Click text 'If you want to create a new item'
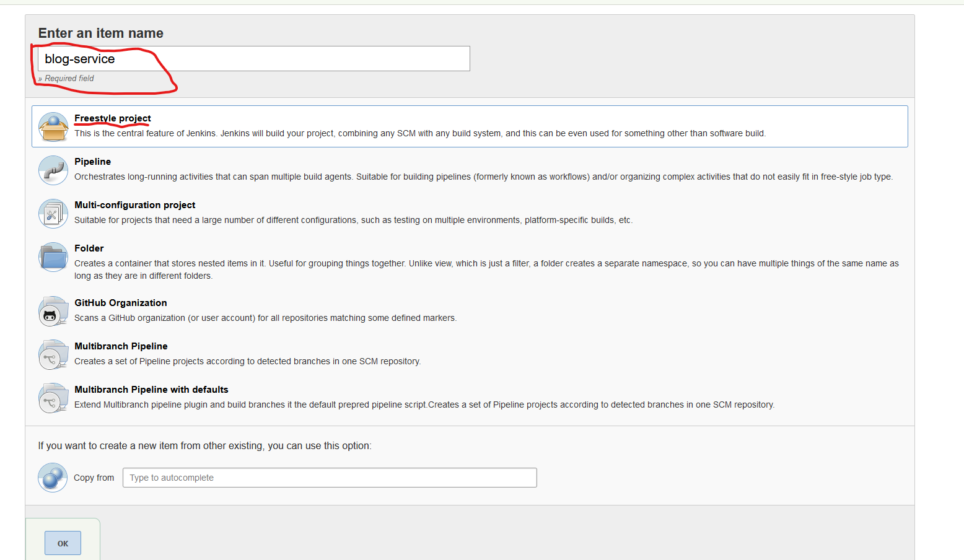Screen dimensions: 964x560 tap(205, 445)
